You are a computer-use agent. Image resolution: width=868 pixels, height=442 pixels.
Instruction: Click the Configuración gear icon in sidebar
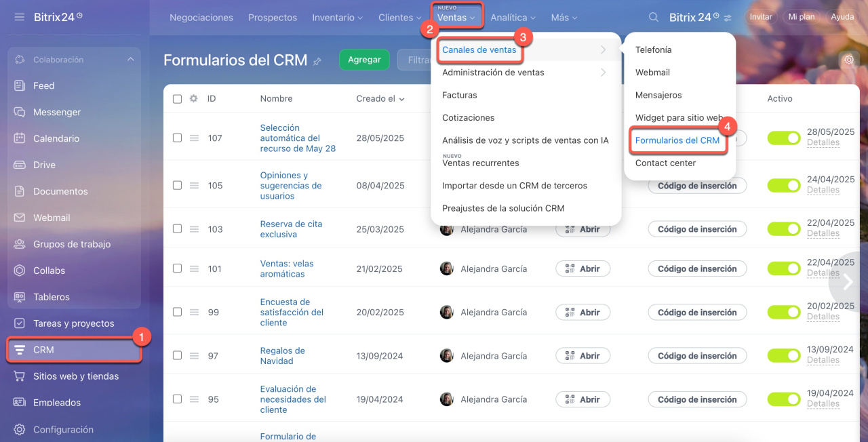pyautogui.click(x=20, y=429)
